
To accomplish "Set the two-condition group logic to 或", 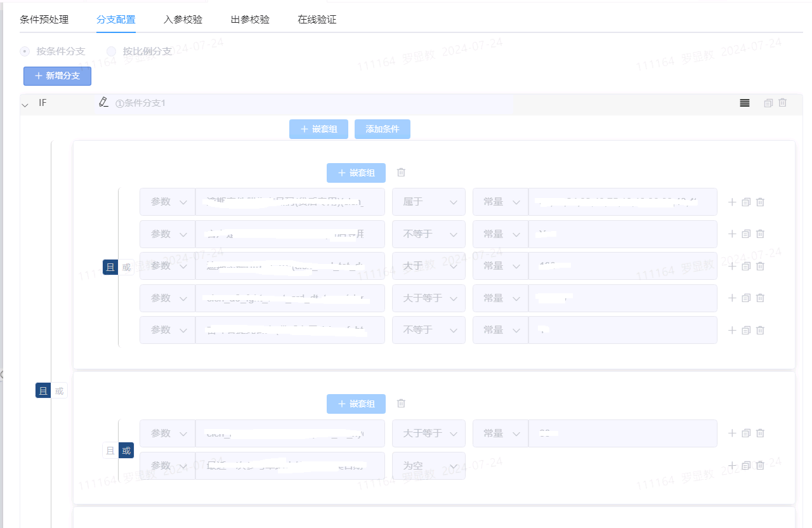I will 126,451.
